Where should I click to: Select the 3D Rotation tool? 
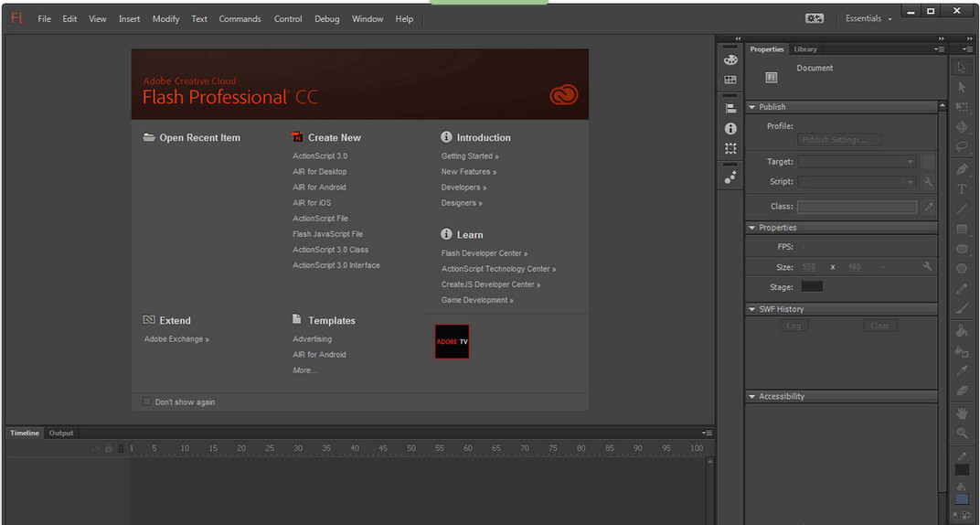(962, 127)
